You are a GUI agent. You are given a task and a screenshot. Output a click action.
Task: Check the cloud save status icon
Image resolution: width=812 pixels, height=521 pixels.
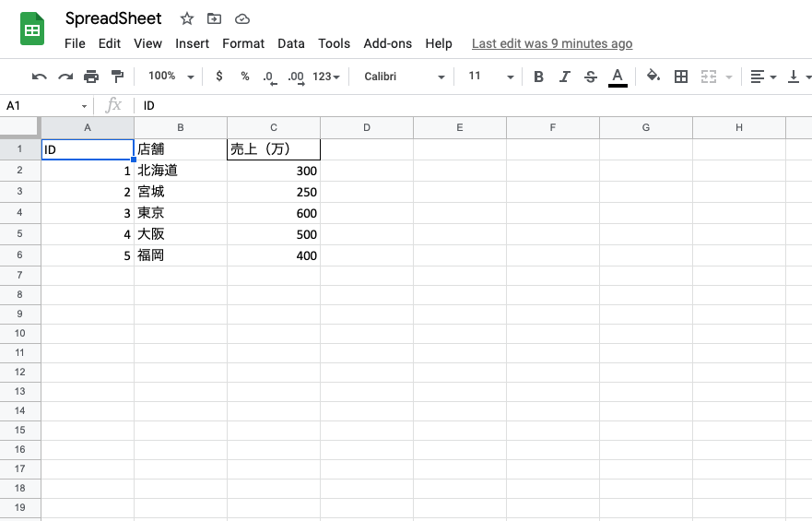241,19
